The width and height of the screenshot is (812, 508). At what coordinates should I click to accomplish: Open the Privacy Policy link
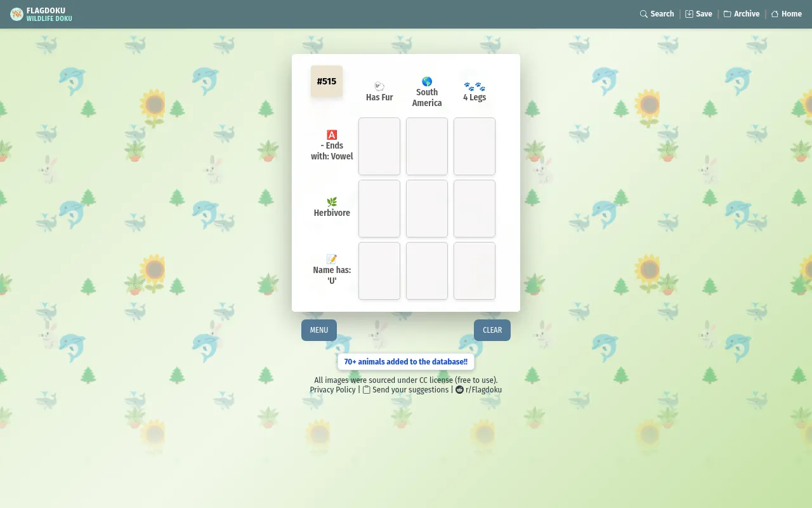[332, 390]
